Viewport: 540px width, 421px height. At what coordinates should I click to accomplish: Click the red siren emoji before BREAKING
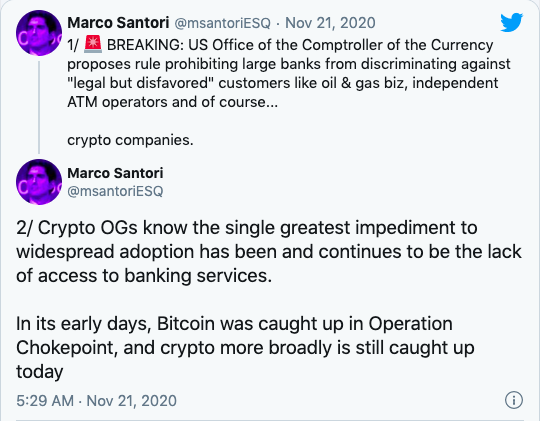pyautogui.click(x=93, y=44)
